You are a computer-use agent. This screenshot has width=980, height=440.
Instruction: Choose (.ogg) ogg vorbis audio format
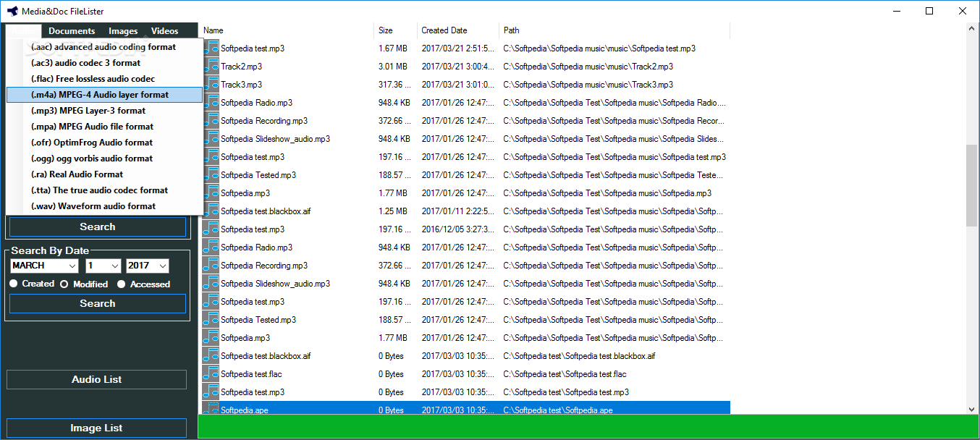pyautogui.click(x=104, y=158)
